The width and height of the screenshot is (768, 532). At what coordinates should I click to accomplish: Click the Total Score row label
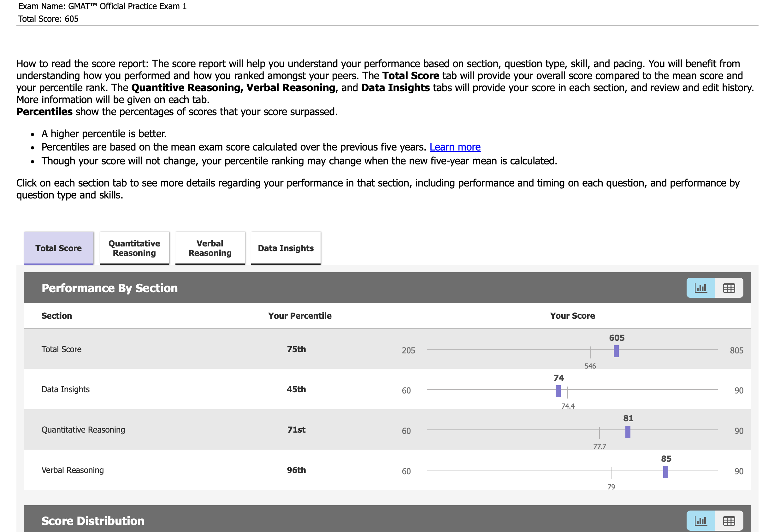click(61, 349)
